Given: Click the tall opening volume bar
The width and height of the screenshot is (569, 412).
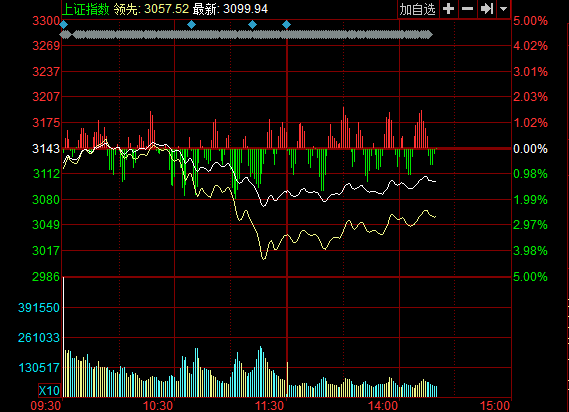Looking at the screenshot, I should 64,337.
